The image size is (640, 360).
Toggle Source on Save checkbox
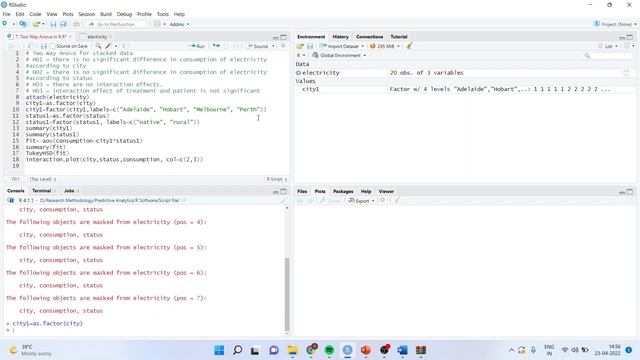(52, 46)
